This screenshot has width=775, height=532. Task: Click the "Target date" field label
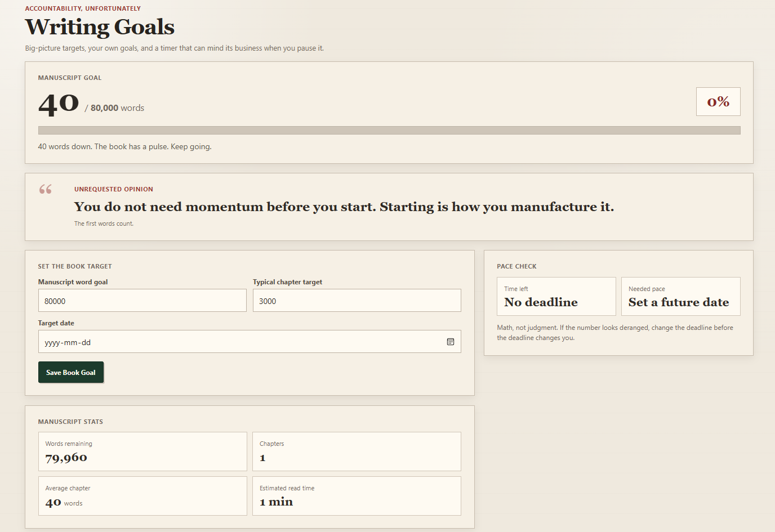56,323
